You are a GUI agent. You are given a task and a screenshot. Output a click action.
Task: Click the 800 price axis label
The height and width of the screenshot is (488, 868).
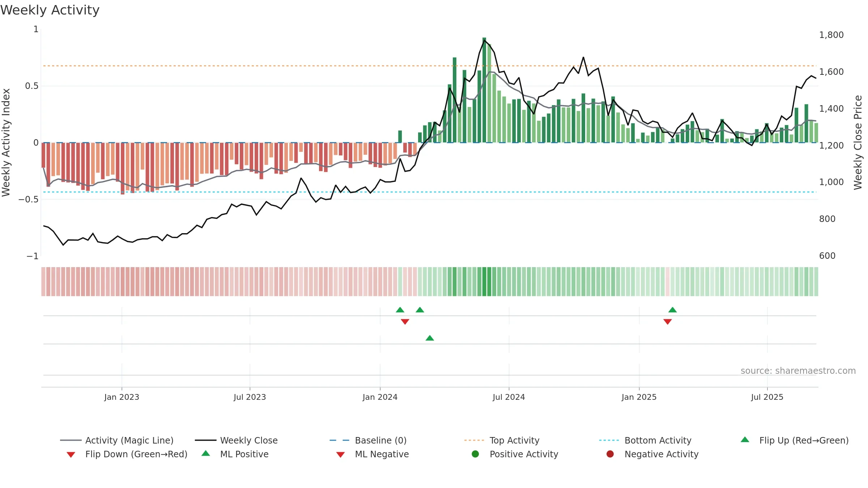click(x=827, y=219)
